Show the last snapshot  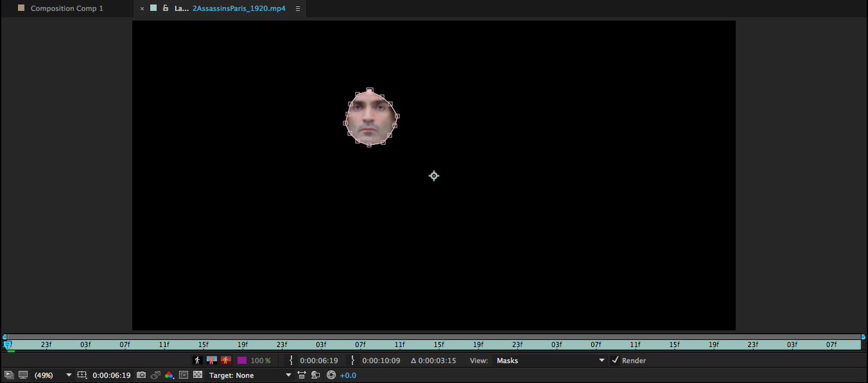(x=155, y=375)
